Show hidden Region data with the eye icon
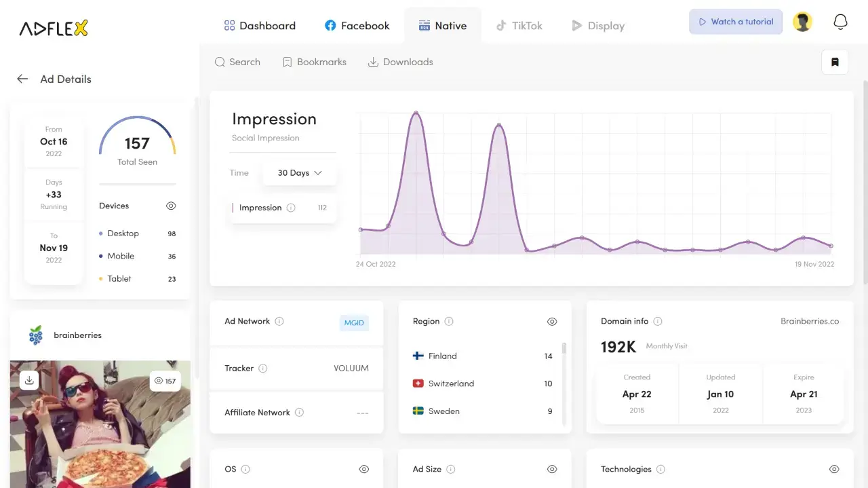Viewport: 868px width, 488px height. coord(552,321)
